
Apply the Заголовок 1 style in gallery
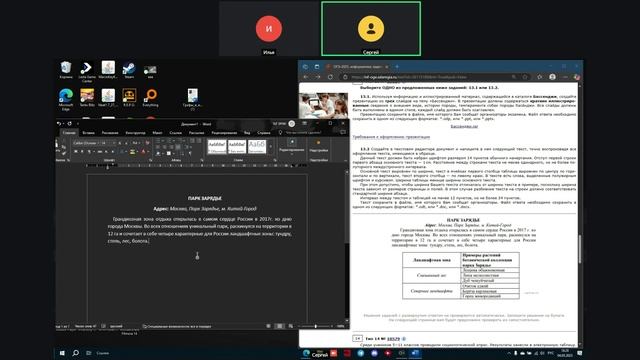257,147
